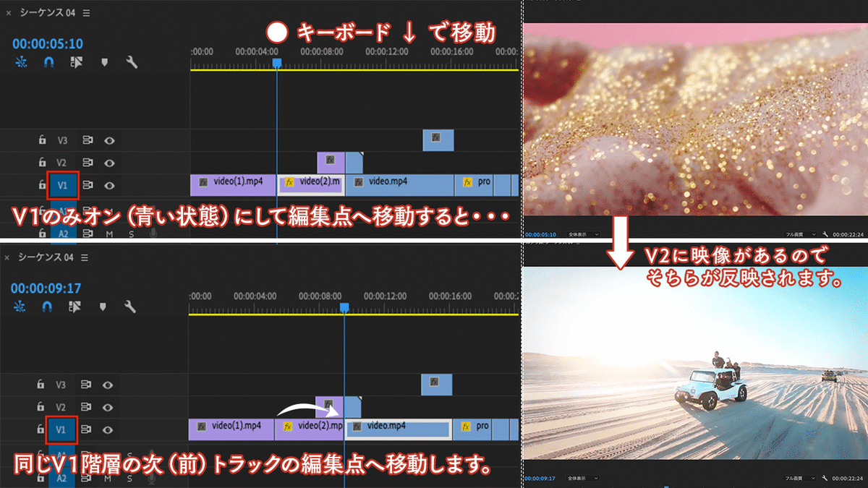Toggle V1 sync lock in upper timeline
The image size is (868, 488).
point(88,185)
